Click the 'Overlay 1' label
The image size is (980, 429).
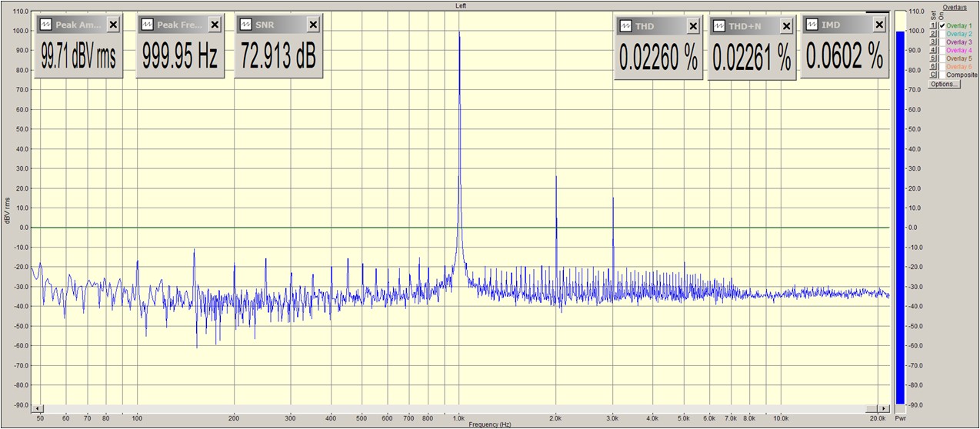pos(958,25)
